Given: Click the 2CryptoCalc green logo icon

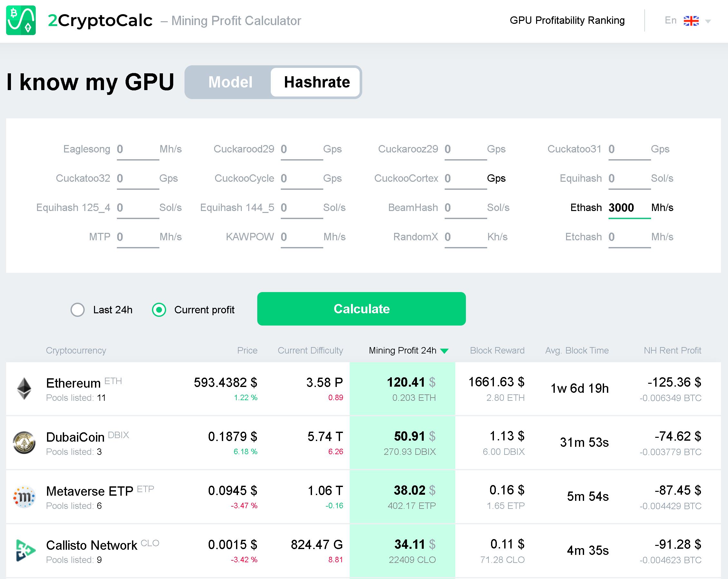Looking at the screenshot, I should coord(21,20).
